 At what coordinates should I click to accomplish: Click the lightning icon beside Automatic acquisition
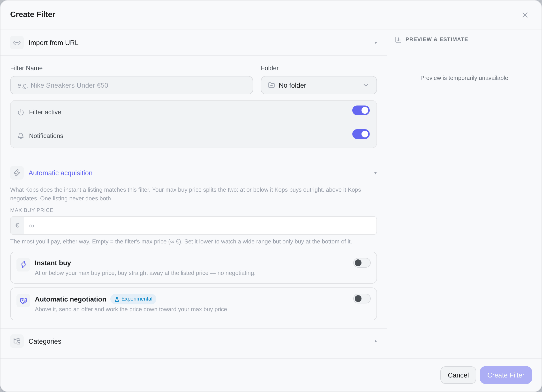pos(17,173)
